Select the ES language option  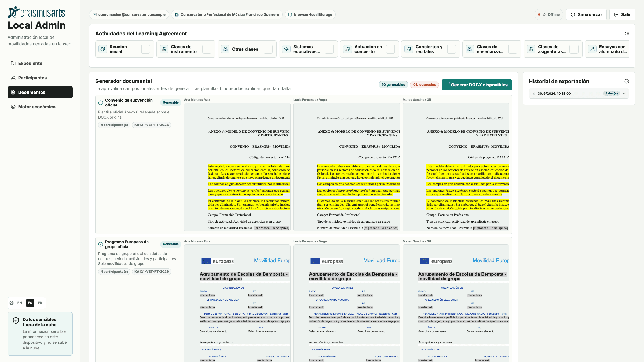(30, 303)
